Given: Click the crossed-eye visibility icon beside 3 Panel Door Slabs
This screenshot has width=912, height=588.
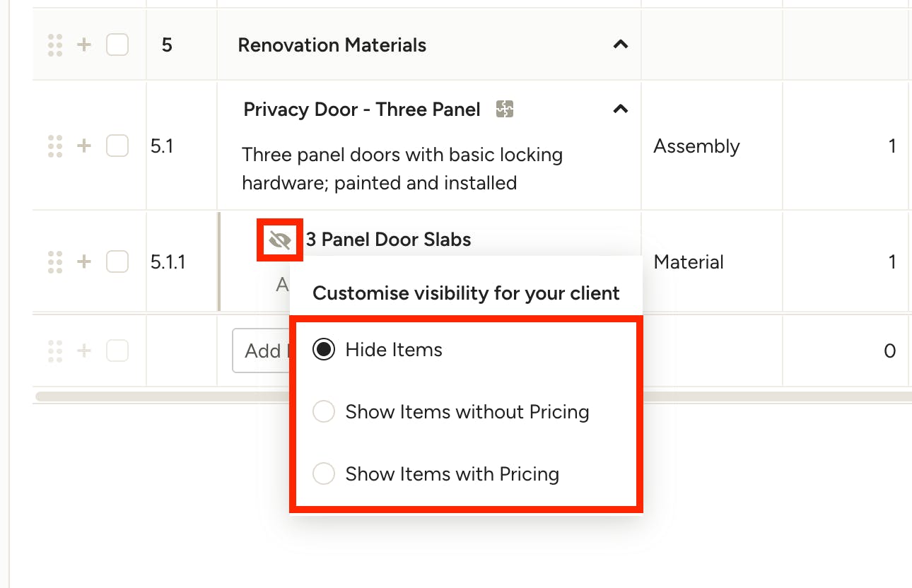Looking at the screenshot, I should click(280, 240).
